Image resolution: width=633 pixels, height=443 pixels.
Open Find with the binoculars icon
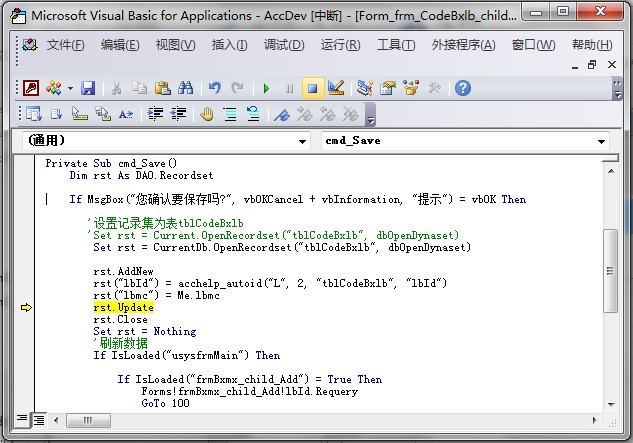185,88
